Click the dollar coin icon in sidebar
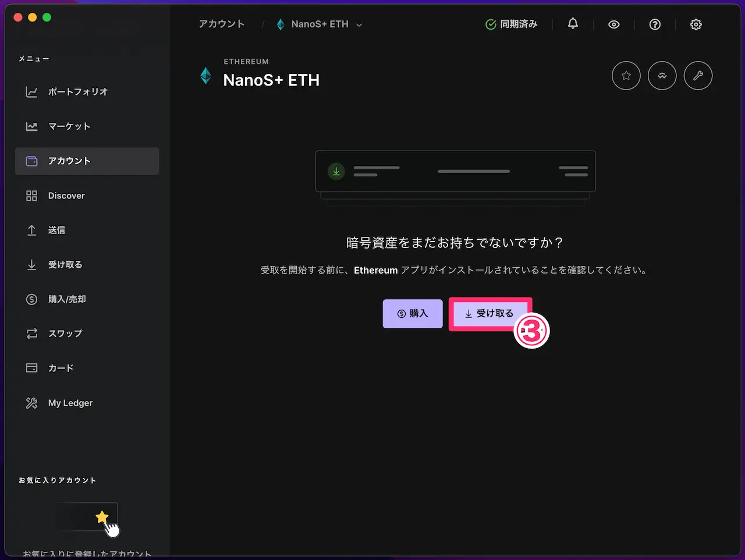Viewport: 745px width, 560px height. coord(31,299)
